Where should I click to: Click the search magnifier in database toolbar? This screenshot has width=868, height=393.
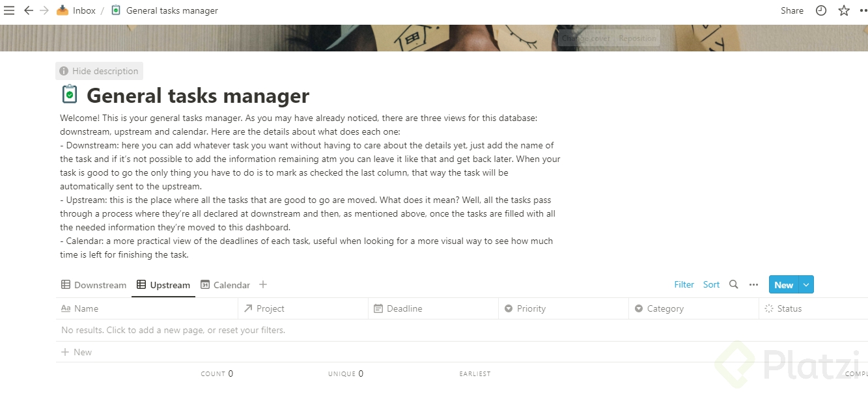[734, 284]
